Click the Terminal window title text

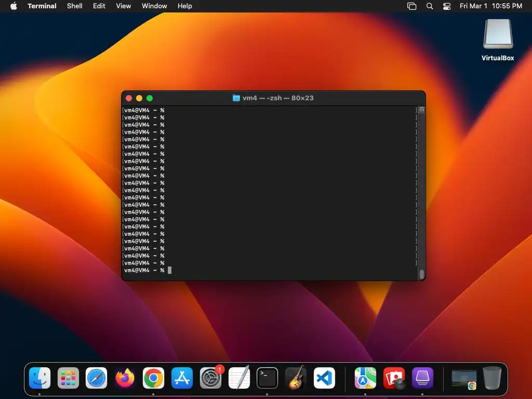pos(278,98)
